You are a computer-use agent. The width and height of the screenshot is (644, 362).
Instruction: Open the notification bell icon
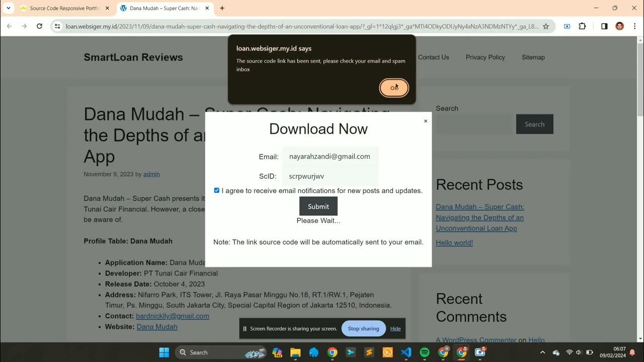pos(632,352)
